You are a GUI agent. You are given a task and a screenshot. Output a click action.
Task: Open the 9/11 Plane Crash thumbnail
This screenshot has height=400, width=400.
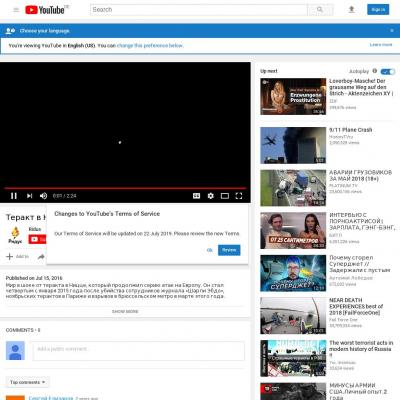click(293, 145)
